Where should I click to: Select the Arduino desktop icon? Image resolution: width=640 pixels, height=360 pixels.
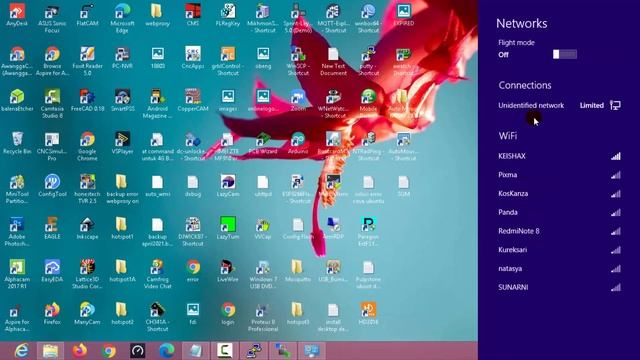298,143
